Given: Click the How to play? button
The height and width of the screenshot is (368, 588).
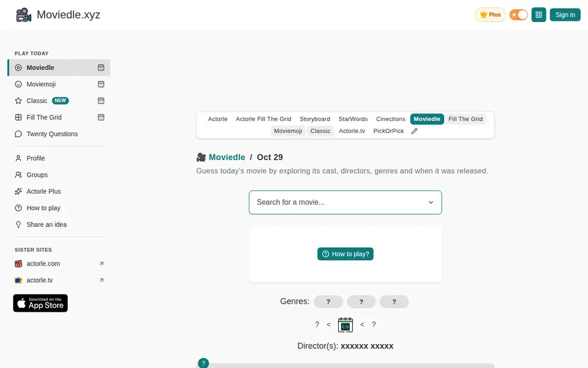Looking at the screenshot, I should tap(345, 254).
